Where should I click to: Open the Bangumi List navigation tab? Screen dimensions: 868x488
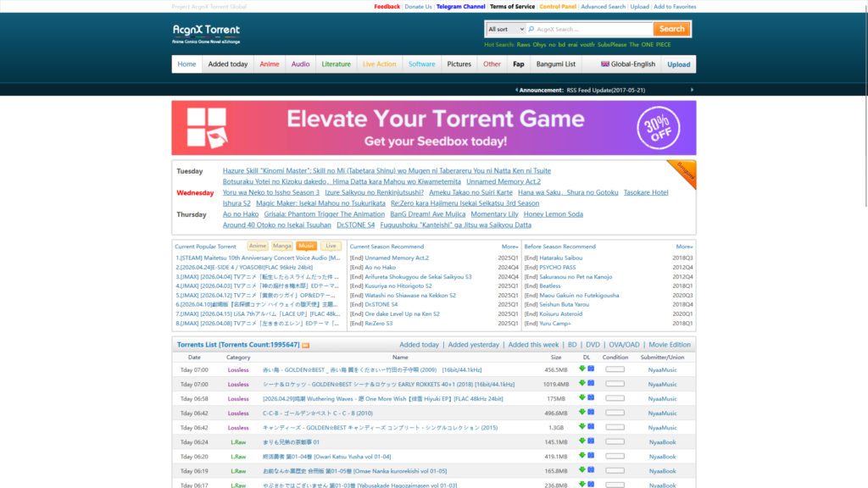pos(555,64)
